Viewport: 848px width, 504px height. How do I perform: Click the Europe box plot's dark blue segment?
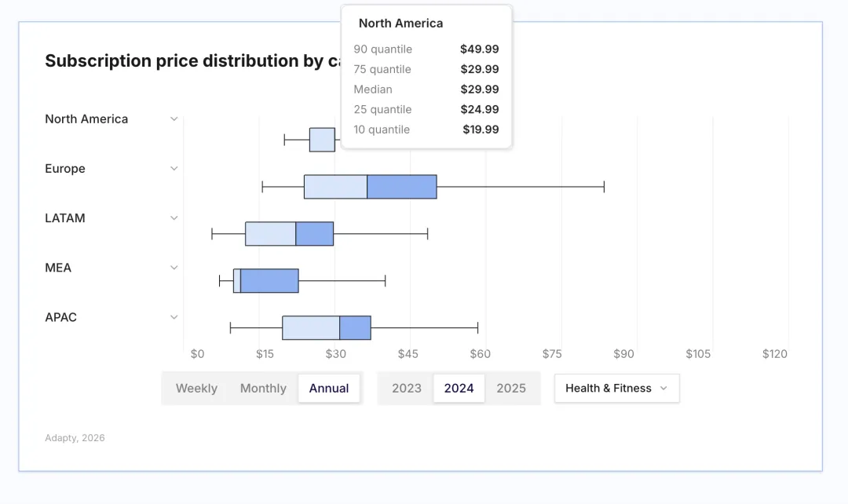pos(401,187)
